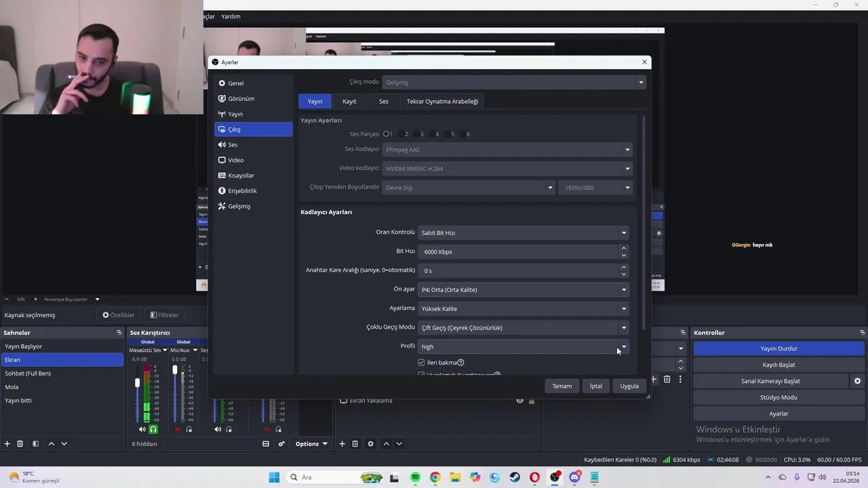Remove source with trash icon in sources toolbar
The image size is (868, 488).
355,444
